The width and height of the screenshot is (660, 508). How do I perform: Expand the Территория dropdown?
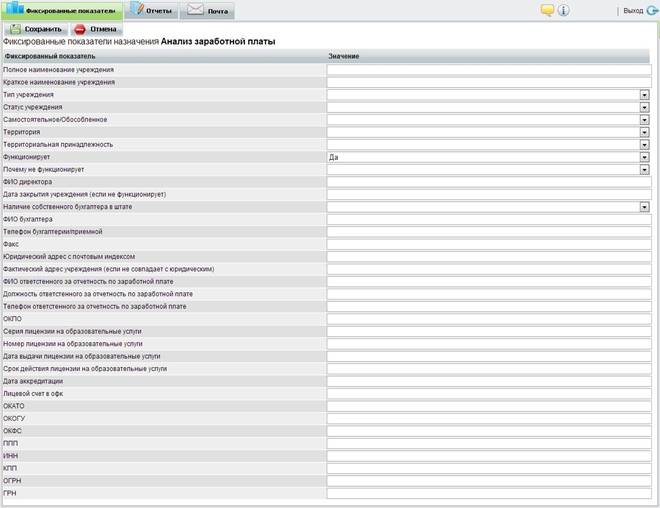click(x=645, y=132)
